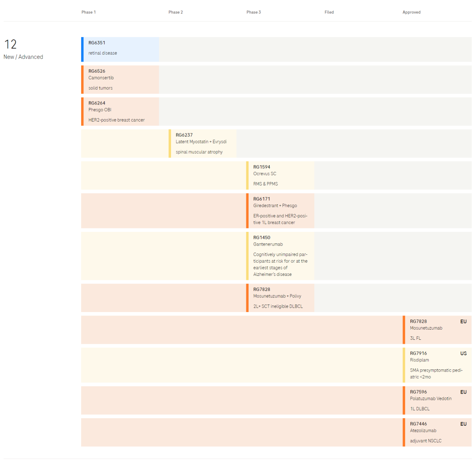Click the 'RMS & PPMS' indication text

click(266, 184)
